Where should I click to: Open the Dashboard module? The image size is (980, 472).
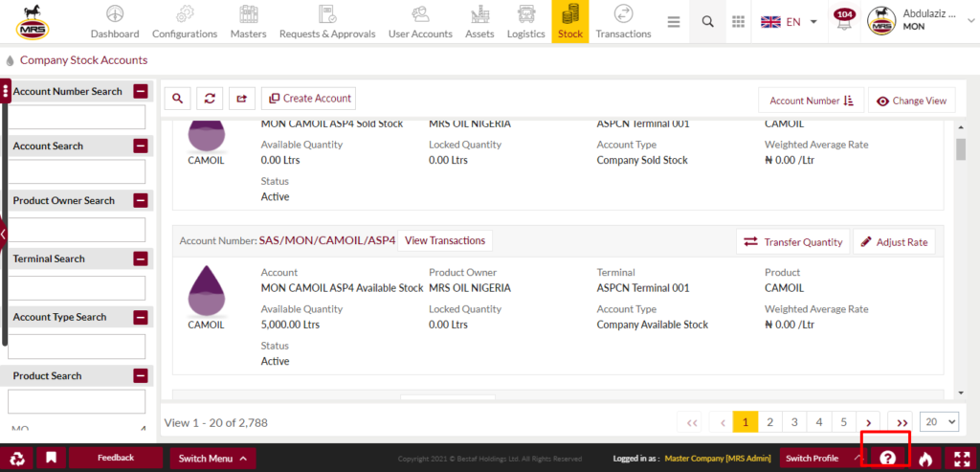[x=115, y=22]
